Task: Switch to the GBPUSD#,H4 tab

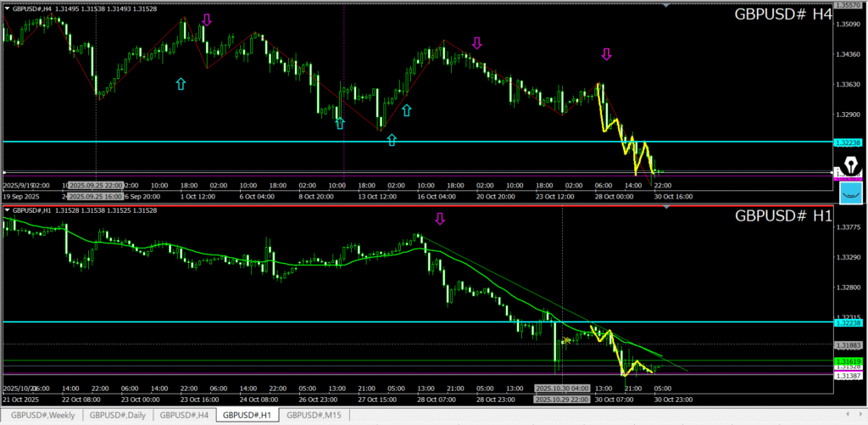Action: tap(184, 416)
